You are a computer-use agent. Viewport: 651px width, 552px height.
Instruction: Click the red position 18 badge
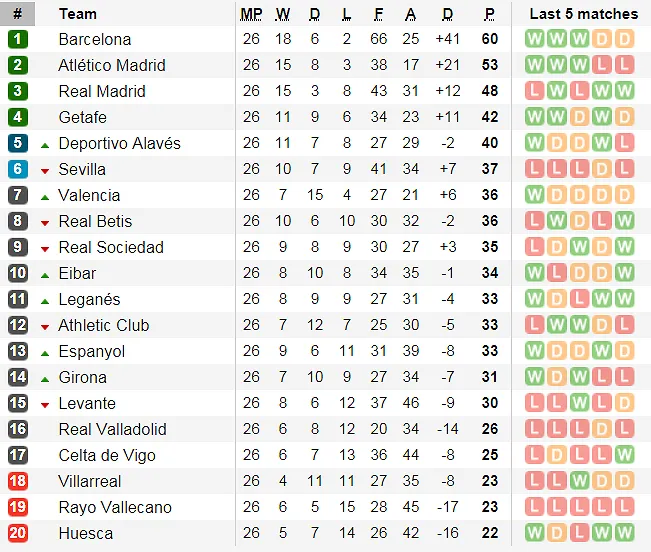(x=17, y=481)
